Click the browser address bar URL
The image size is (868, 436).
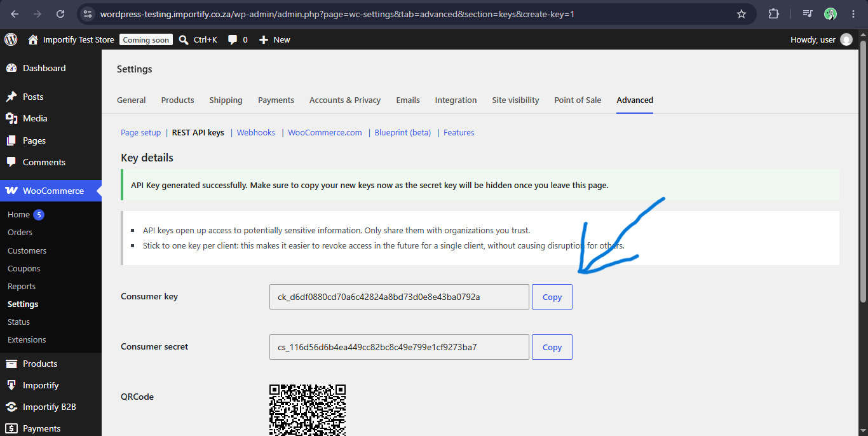[337, 14]
